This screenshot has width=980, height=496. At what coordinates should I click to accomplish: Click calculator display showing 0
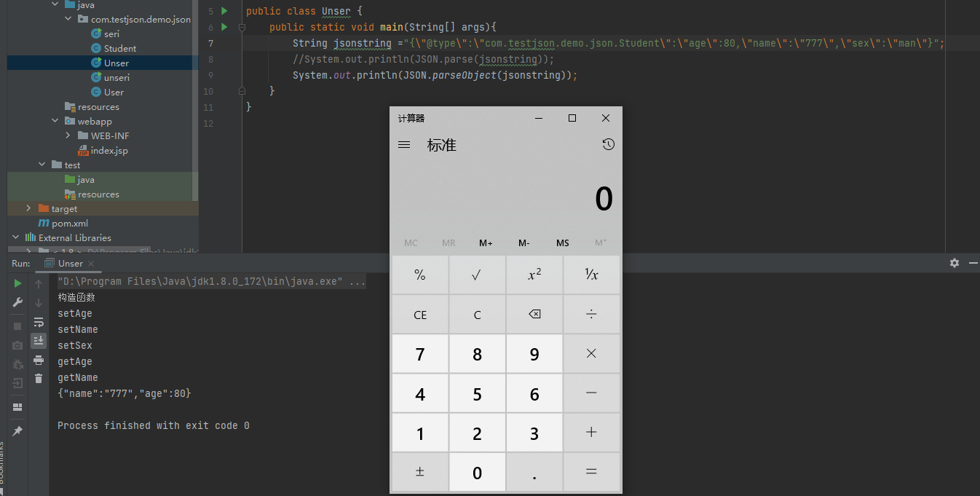[604, 199]
